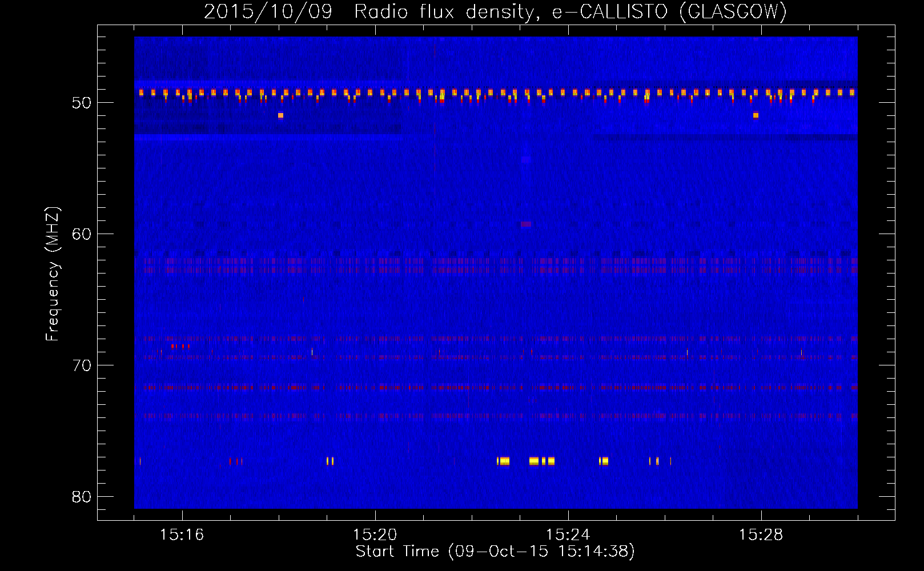This screenshot has height=571, width=924.
Task: Click the 50 frequency tick label
Action: pyautogui.click(x=82, y=103)
